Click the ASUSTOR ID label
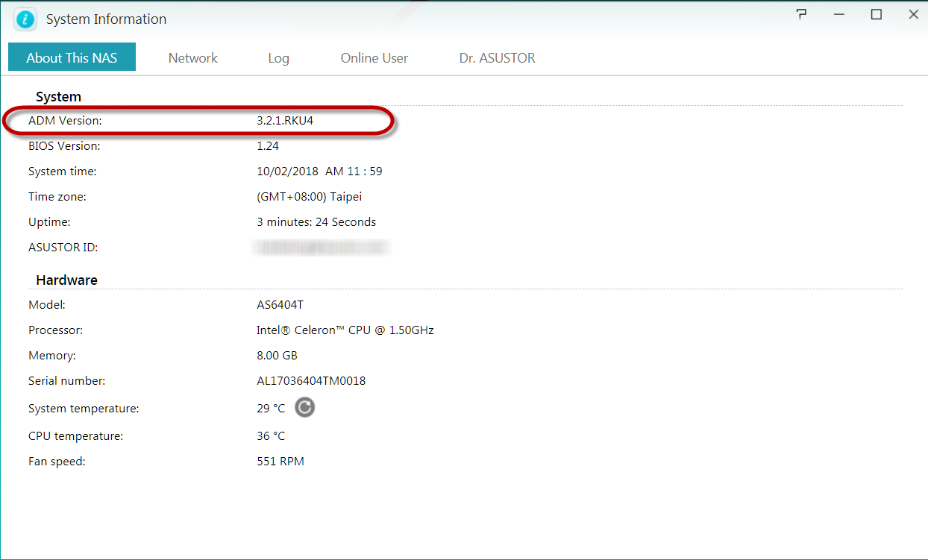The width and height of the screenshot is (928, 560). (x=63, y=248)
